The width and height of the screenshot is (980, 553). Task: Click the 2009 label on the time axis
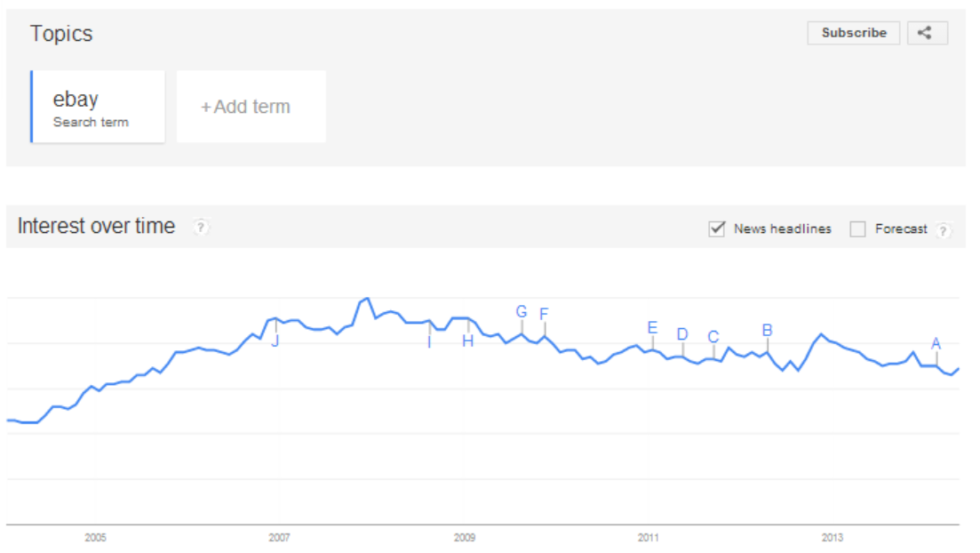pos(464,537)
